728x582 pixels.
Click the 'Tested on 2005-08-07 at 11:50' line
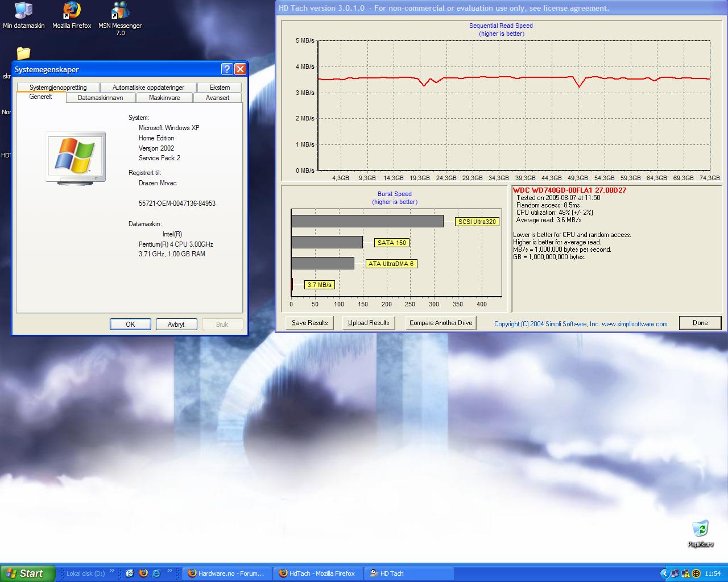tap(559, 198)
